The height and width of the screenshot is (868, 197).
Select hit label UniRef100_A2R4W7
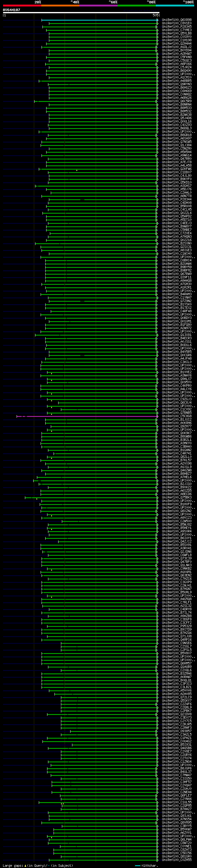176,54
